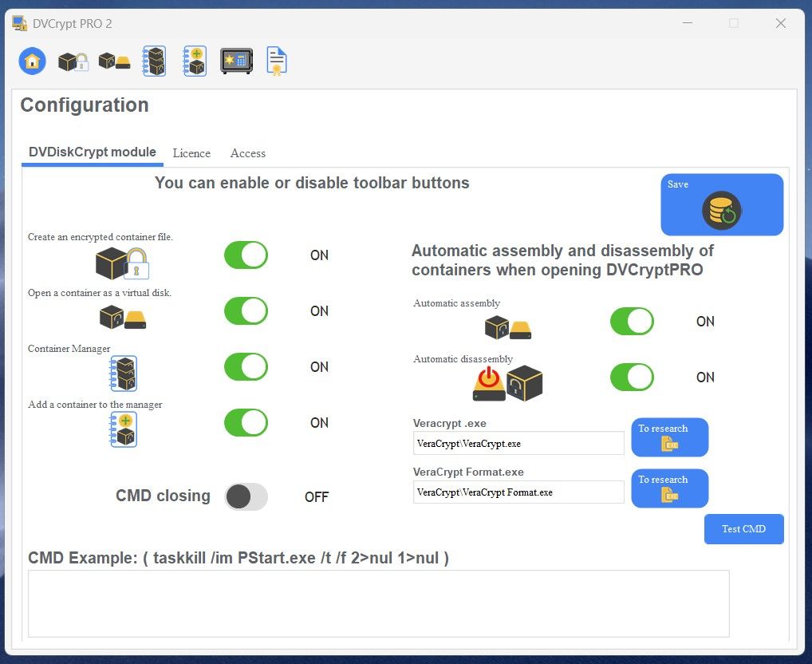812x664 pixels.
Task: Disable the Automatic disassembly switch
Action: (x=632, y=377)
